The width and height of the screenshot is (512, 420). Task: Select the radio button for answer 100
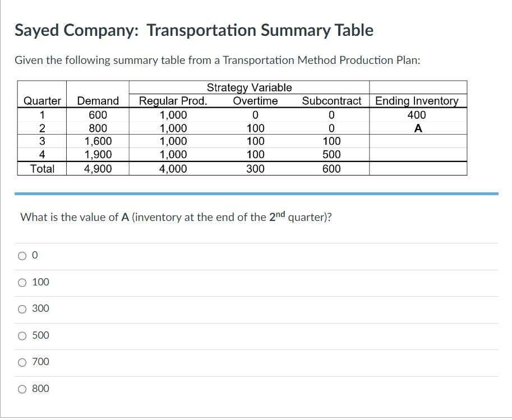(21, 283)
